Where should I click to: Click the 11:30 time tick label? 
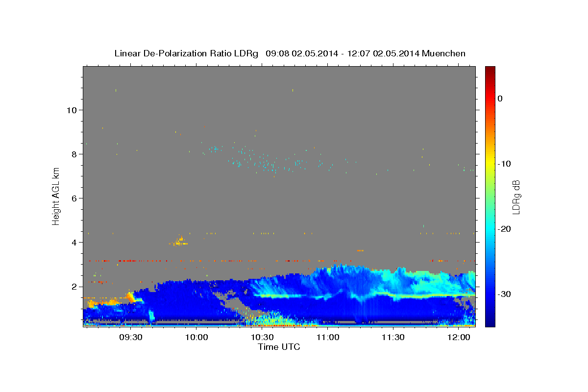(393, 338)
